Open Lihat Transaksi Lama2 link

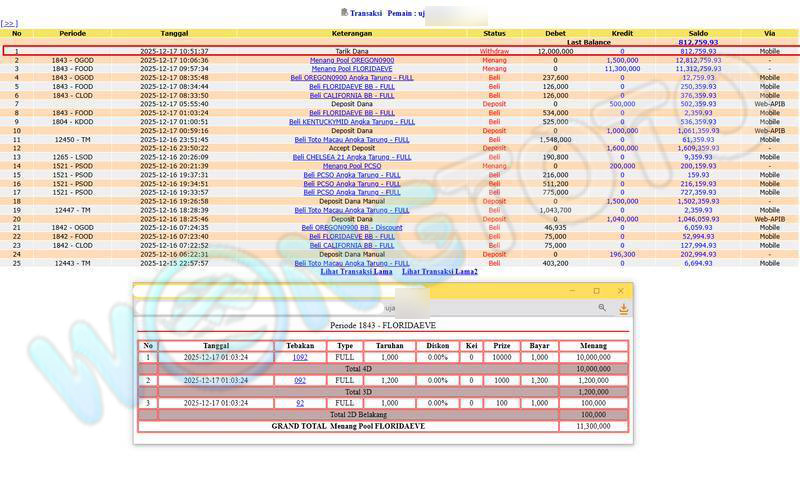(x=439, y=271)
